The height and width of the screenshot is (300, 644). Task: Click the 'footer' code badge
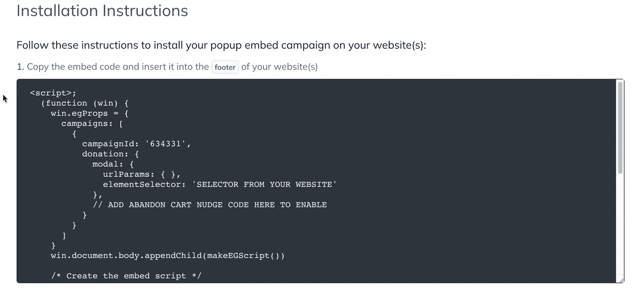[225, 67]
